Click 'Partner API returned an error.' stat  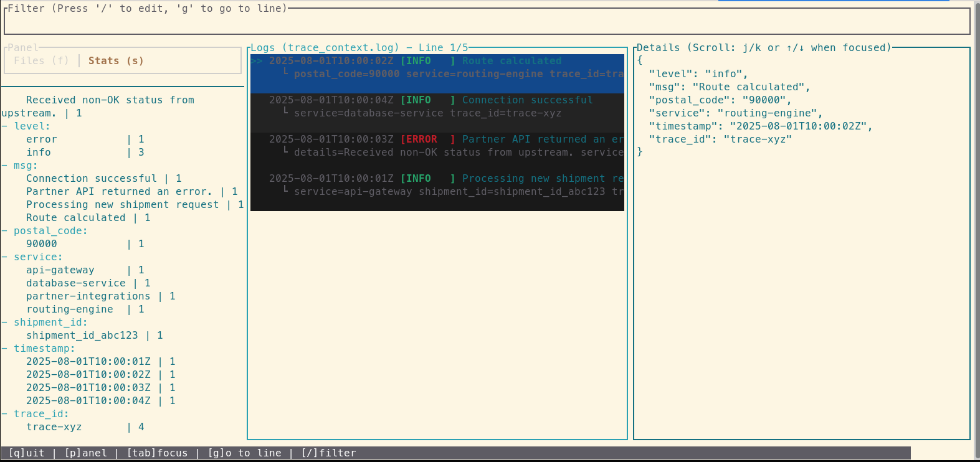(x=132, y=191)
